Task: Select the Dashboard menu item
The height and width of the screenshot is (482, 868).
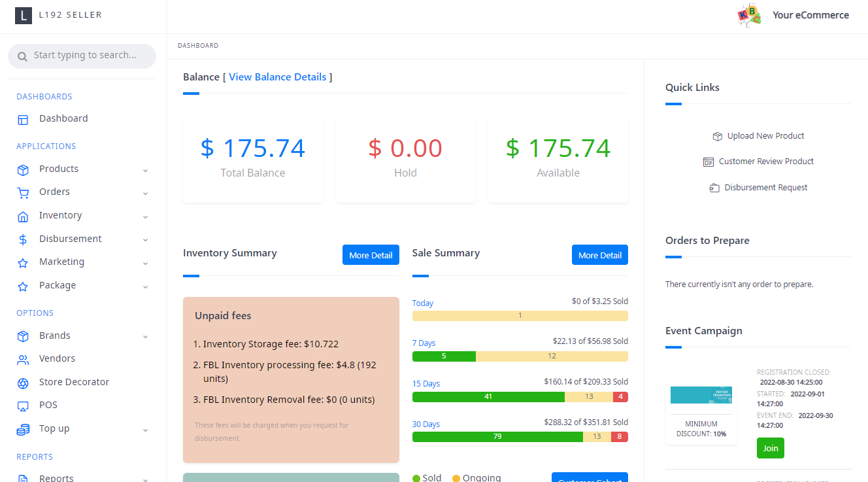Action: tap(63, 118)
